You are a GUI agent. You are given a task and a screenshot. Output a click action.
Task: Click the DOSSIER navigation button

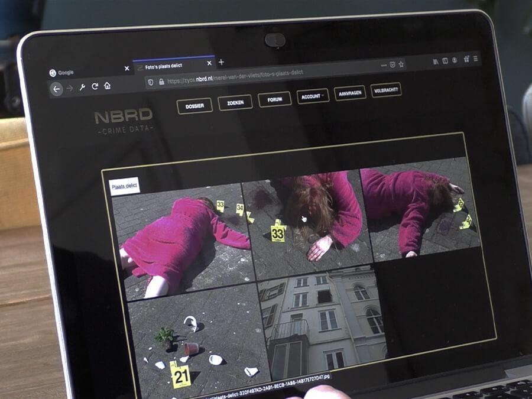tap(194, 106)
